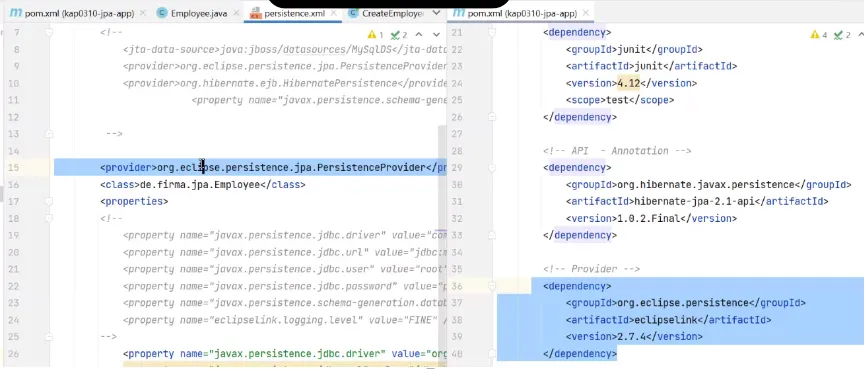Click the Provider comment on line 35
The height and width of the screenshot is (369, 865).
[x=591, y=269]
